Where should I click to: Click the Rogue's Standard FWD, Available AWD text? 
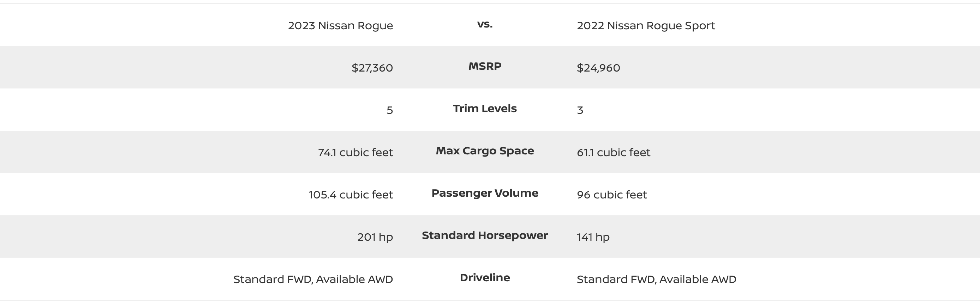(x=313, y=279)
